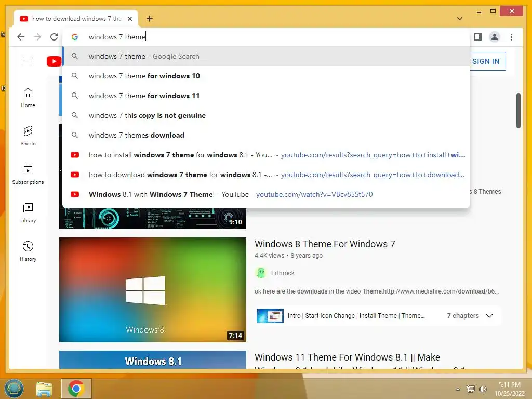
Task: Click the address bar text 'windows 7 theme'
Action: pos(117,37)
